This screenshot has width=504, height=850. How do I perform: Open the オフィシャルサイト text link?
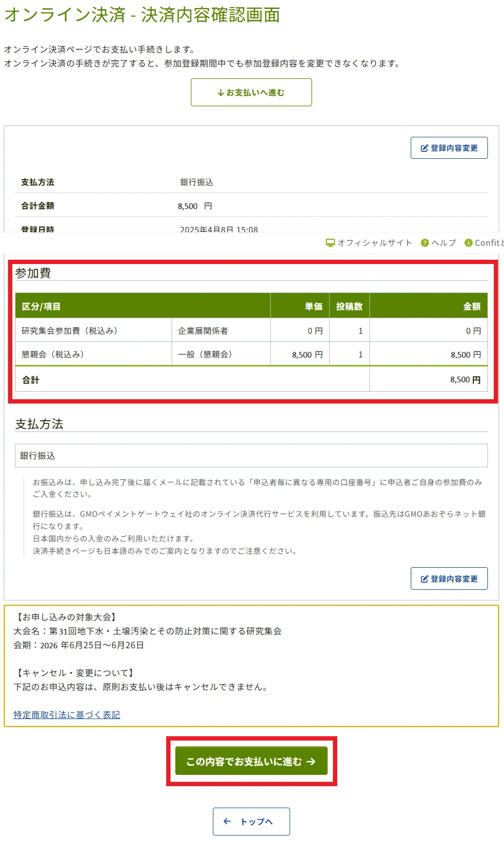(374, 243)
